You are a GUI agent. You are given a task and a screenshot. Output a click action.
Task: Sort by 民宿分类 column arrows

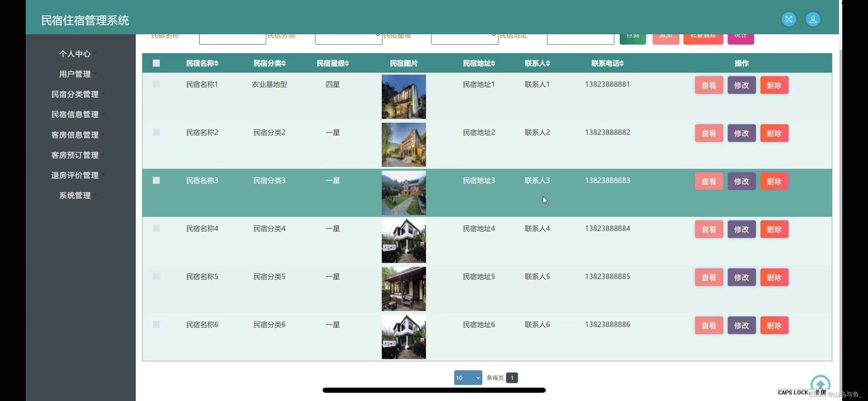point(284,63)
